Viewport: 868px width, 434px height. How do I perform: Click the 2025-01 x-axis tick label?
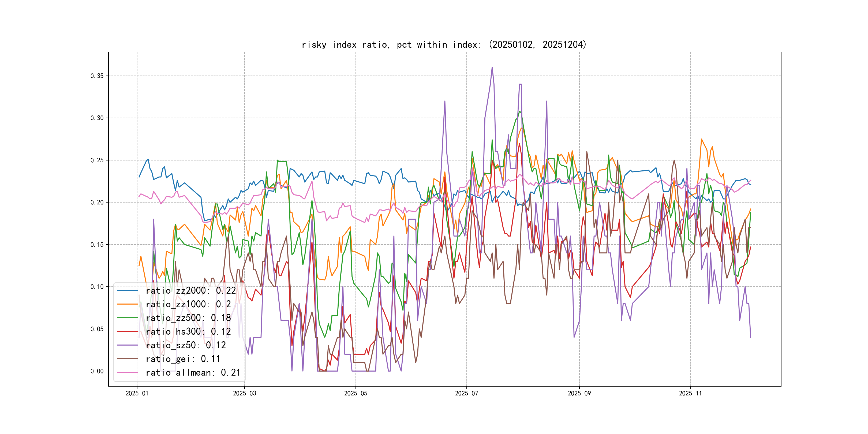click(137, 393)
